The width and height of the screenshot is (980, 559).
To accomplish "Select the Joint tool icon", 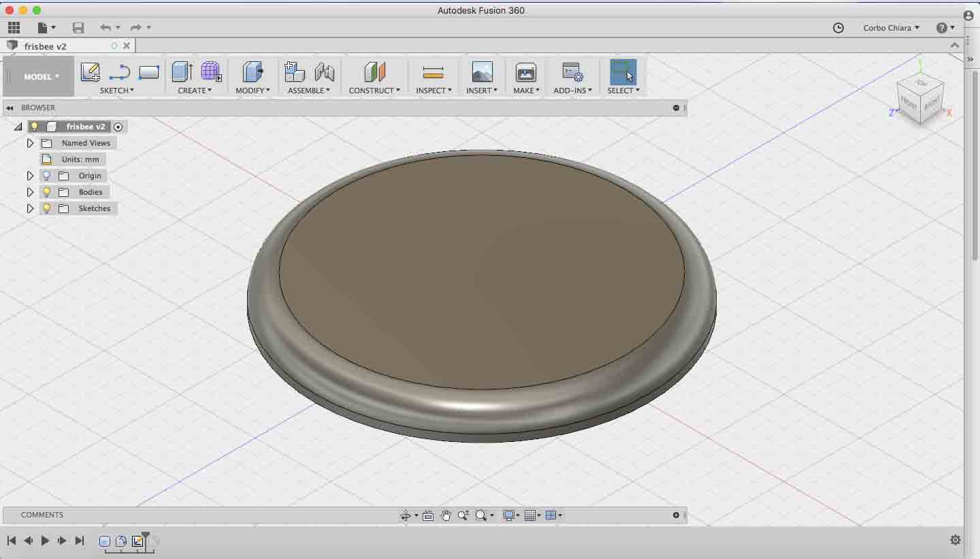I will 324,72.
